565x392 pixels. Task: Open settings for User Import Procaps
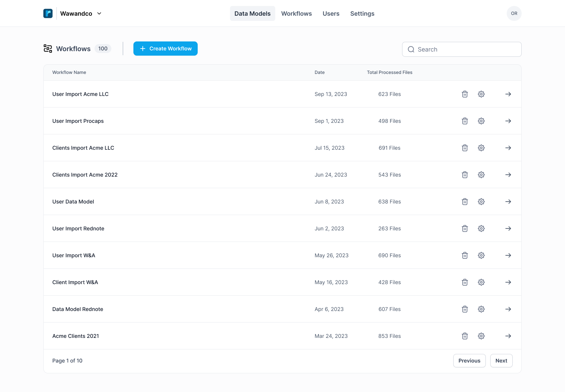[x=481, y=121]
